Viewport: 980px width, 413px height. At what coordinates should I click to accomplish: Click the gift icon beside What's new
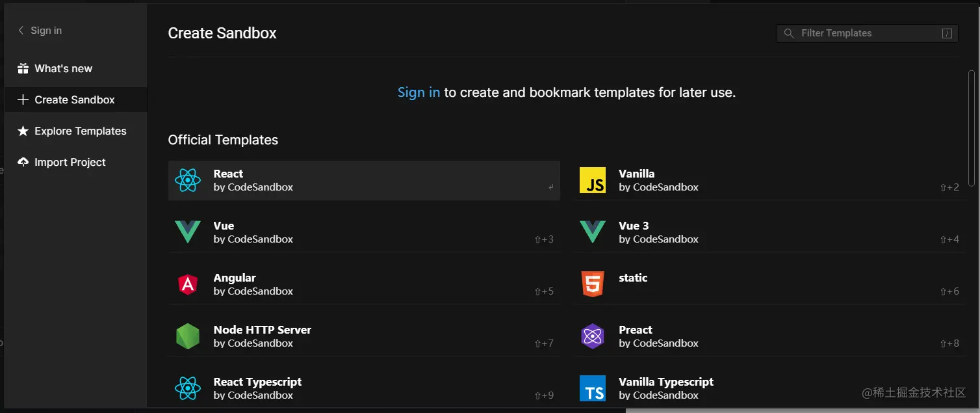[23, 68]
